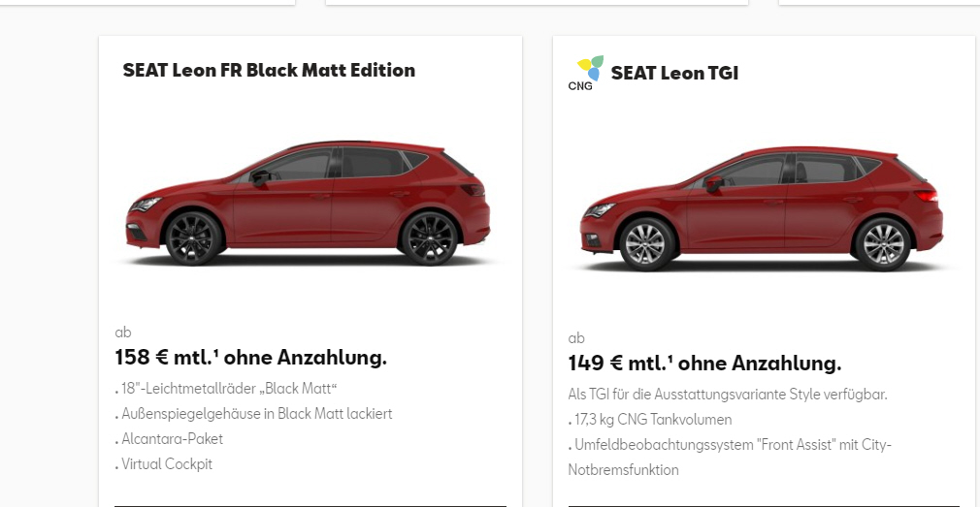
Task: Open footnote 1 after 149 € mtl.
Action: [670, 359]
